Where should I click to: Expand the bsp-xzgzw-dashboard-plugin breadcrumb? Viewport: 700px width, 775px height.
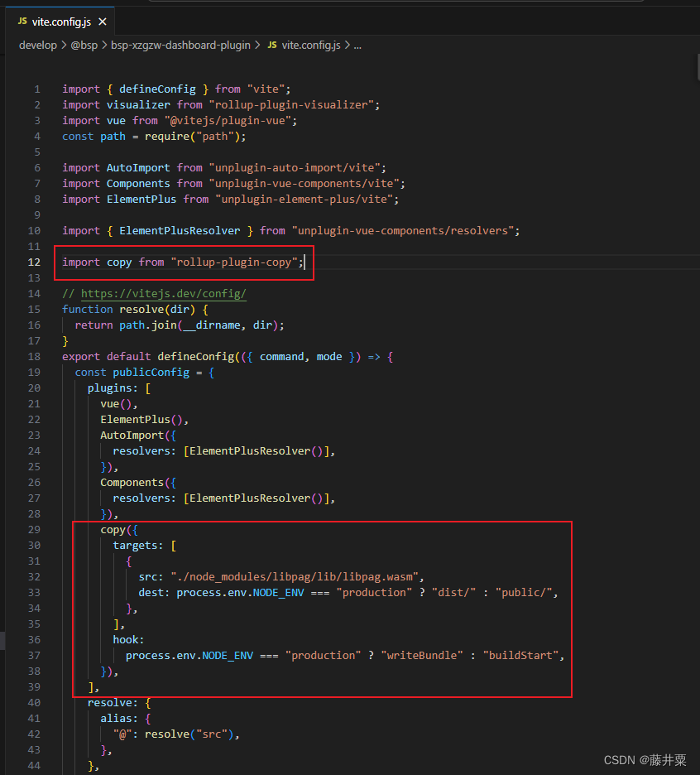pos(180,46)
